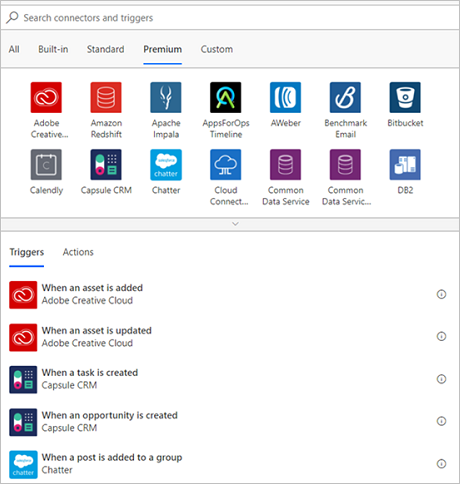460x484 pixels.
Task: Choose the Apache Impala connector
Action: [x=166, y=97]
